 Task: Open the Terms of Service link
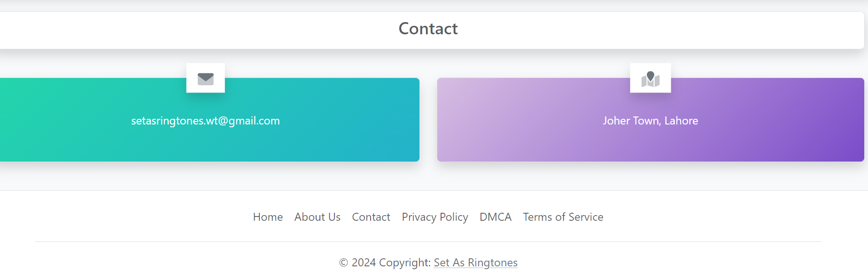point(563,217)
